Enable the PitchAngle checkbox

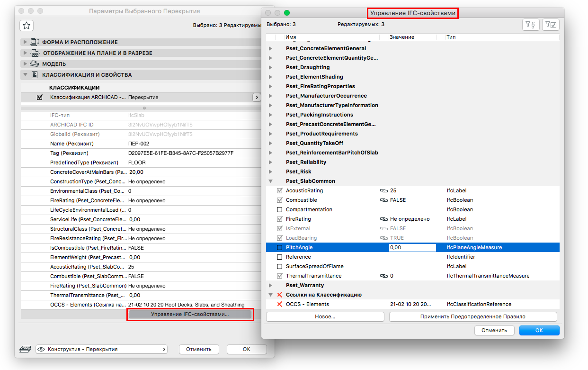click(279, 247)
